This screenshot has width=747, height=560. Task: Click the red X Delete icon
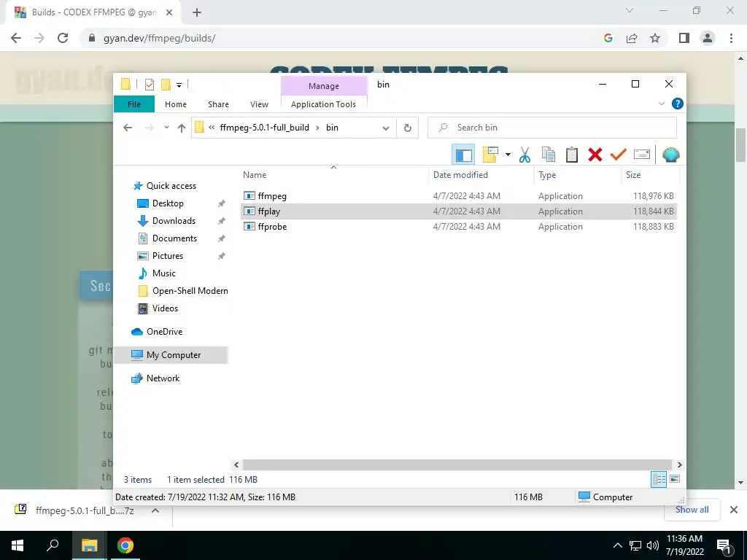[x=595, y=155]
